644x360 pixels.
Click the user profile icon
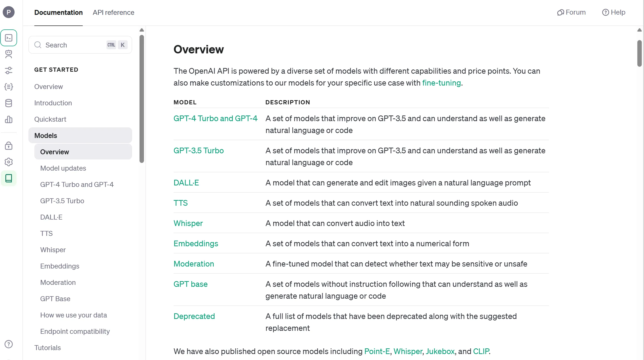[x=8, y=12]
